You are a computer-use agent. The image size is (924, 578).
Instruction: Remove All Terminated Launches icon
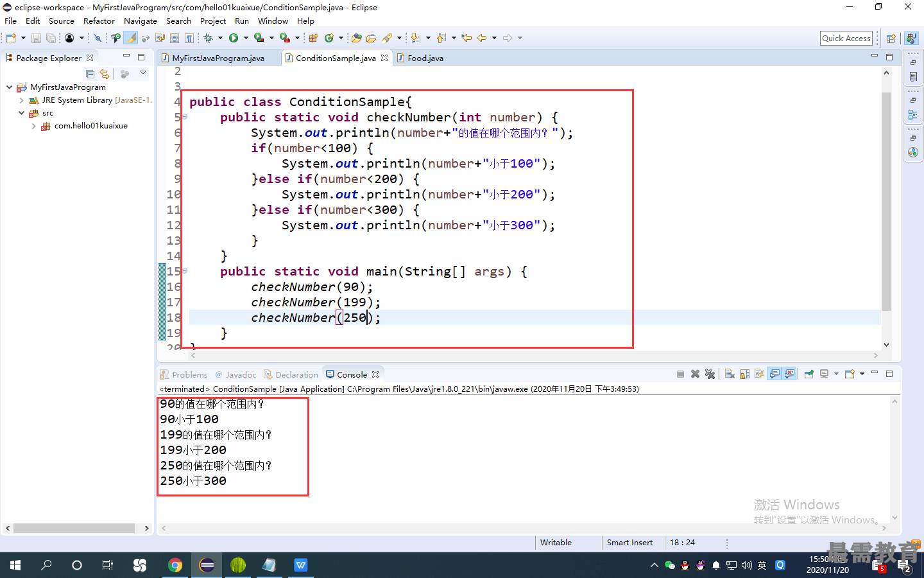point(710,374)
